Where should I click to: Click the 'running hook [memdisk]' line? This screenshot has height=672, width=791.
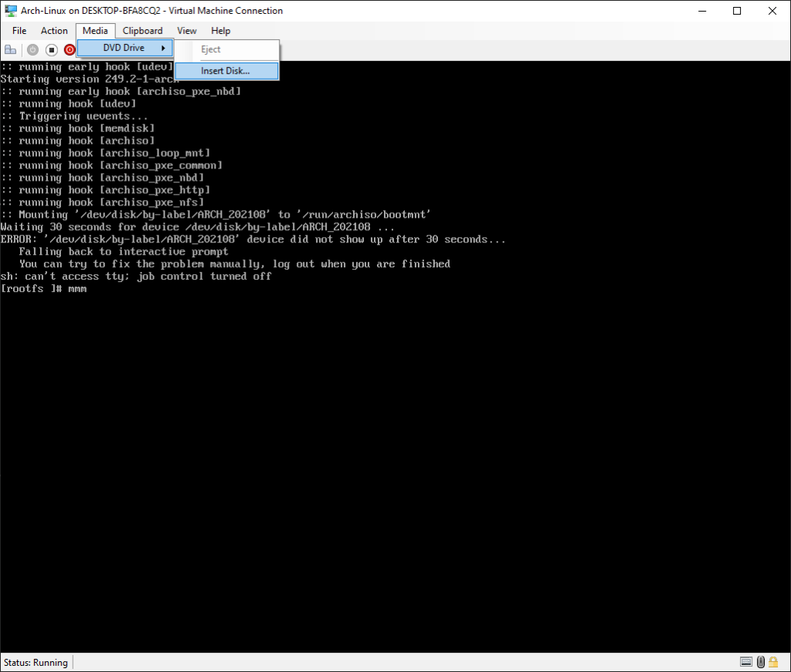(78, 128)
